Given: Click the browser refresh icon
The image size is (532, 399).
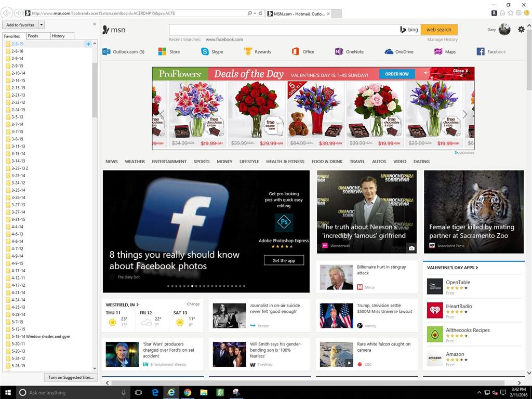Looking at the screenshot, I should (x=261, y=13).
